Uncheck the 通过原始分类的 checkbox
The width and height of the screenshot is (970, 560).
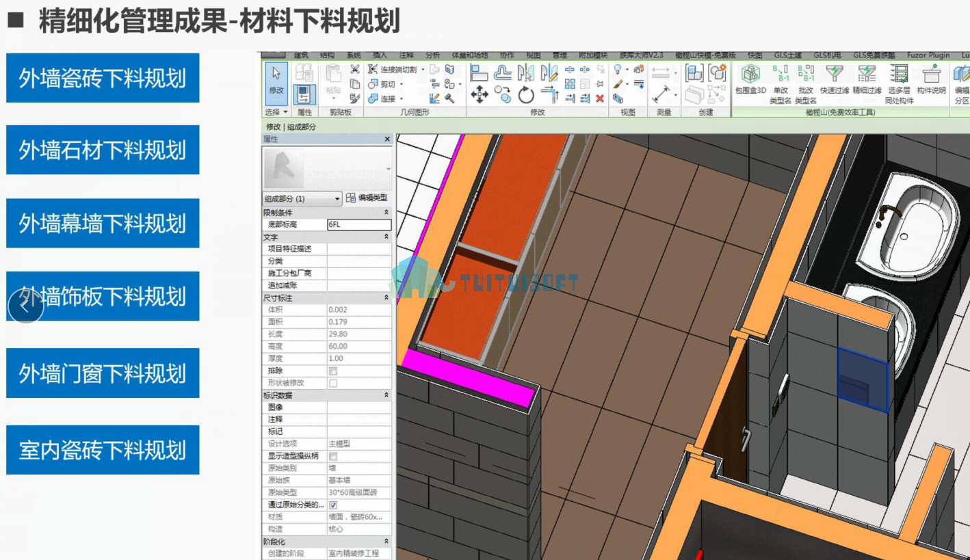(333, 505)
